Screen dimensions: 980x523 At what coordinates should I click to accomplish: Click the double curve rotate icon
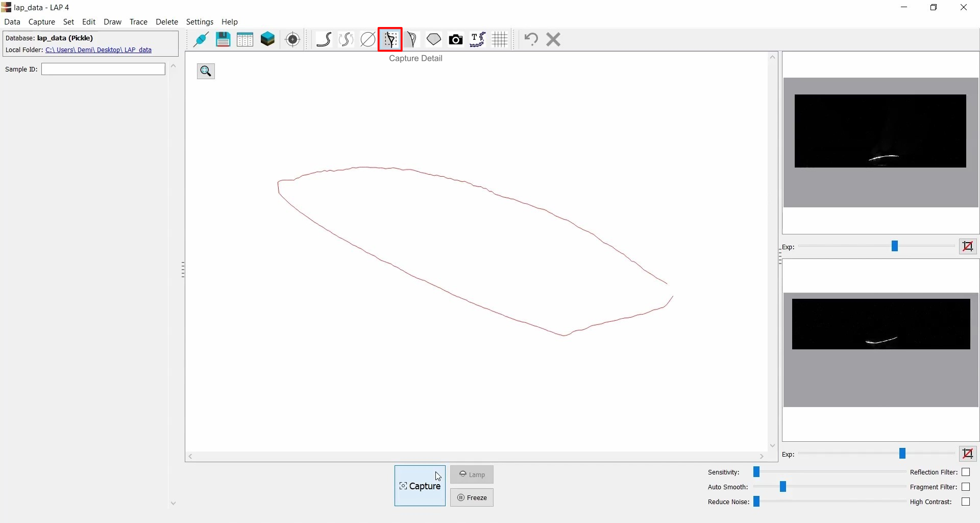[x=346, y=39]
